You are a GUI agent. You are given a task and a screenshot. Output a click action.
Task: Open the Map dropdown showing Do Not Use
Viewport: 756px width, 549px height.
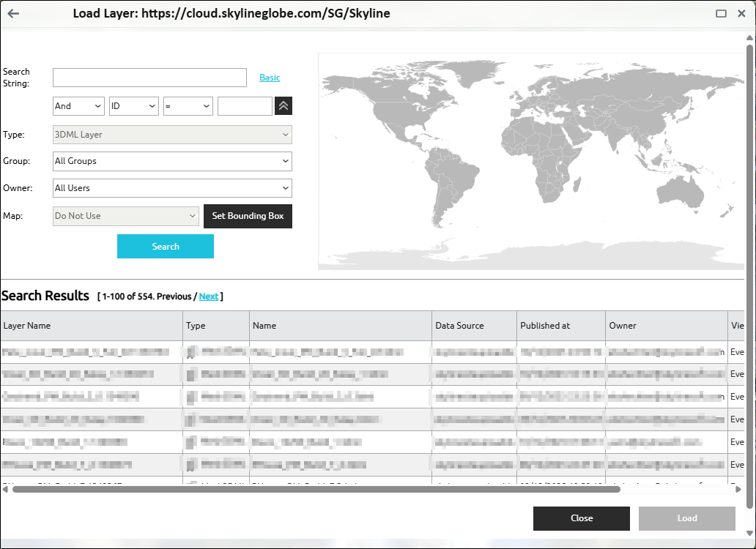click(x=126, y=216)
